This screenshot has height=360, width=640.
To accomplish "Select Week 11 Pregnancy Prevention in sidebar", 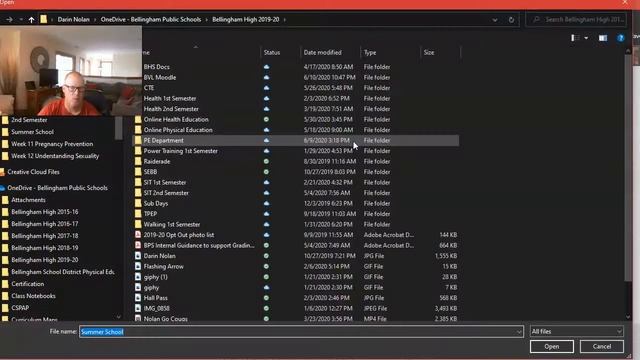I will (x=52, y=144).
